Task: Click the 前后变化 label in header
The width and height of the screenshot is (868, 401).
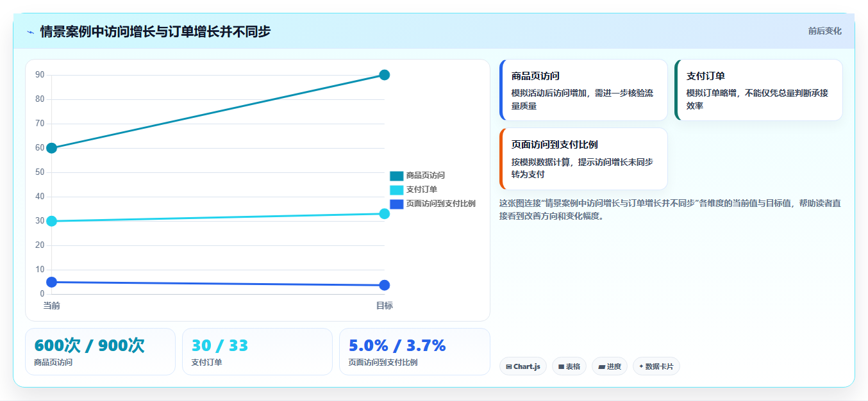Action: [824, 31]
